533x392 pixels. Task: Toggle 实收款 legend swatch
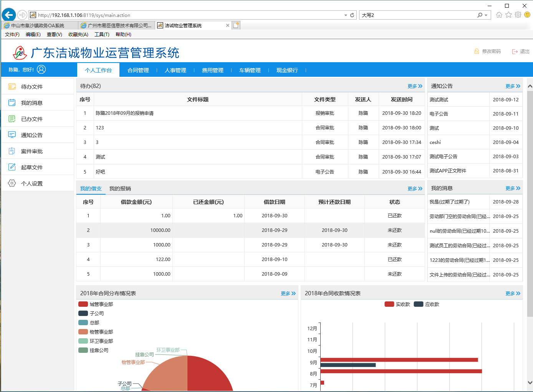coord(389,304)
